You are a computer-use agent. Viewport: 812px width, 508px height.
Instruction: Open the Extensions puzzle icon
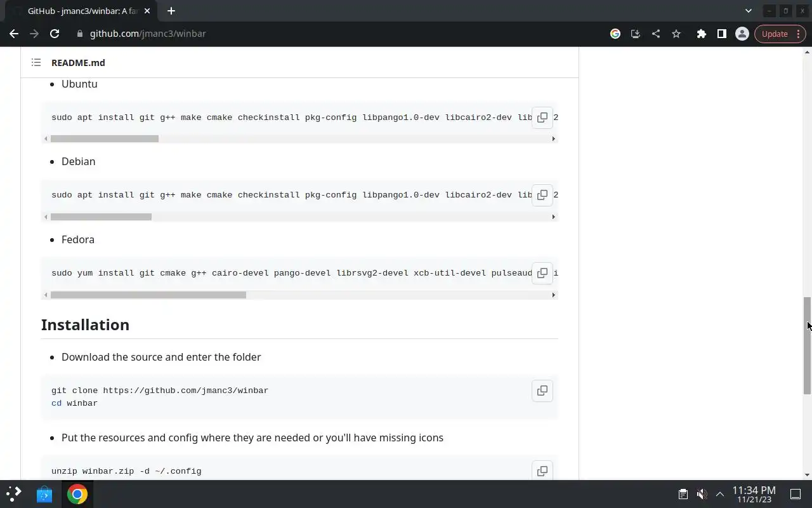702,34
